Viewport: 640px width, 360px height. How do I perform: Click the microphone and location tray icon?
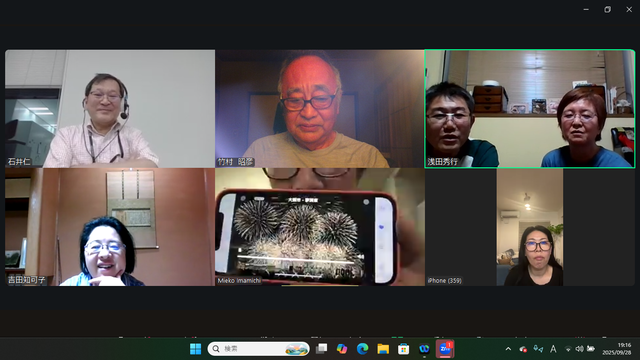pos(538,349)
